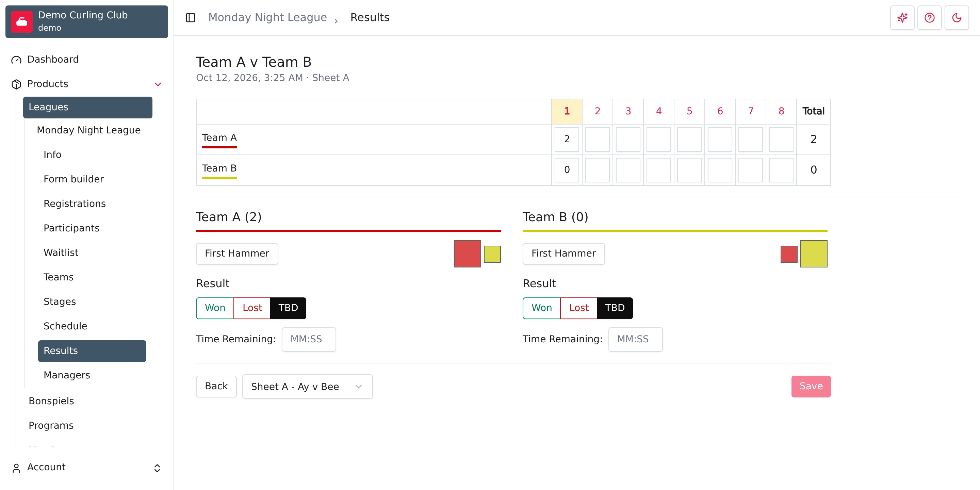Image resolution: width=980 pixels, height=490 pixels.
Task: Set Team B result to TBD
Action: tap(615, 308)
